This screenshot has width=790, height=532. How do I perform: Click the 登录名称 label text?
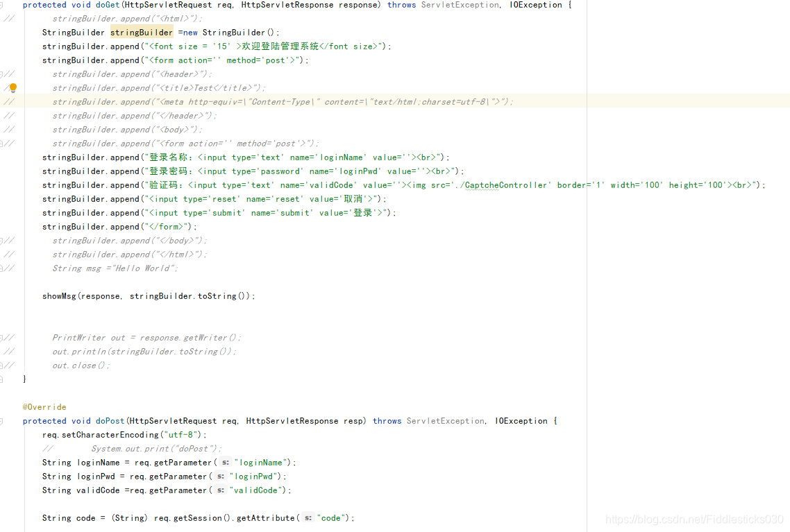pos(168,157)
